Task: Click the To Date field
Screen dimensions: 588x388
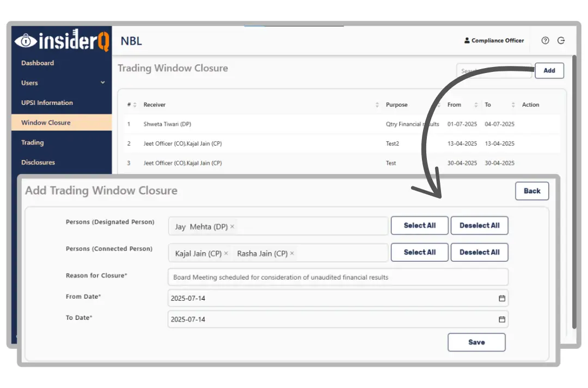Action: click(x=338, y=319)
